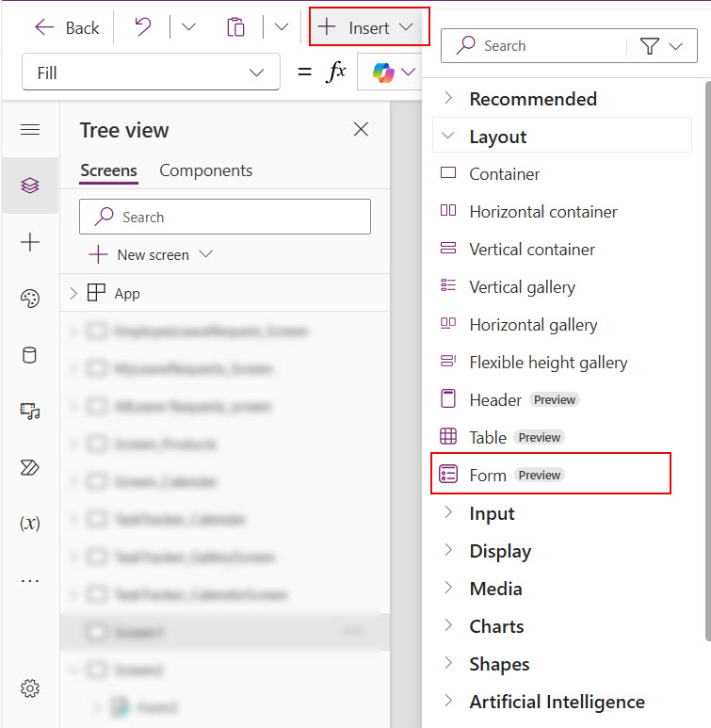The height and width of the screenshot is (728, 711).
Task: Open the Fill property dropdown
Action: pyautogui.click(x=151, y=72)
